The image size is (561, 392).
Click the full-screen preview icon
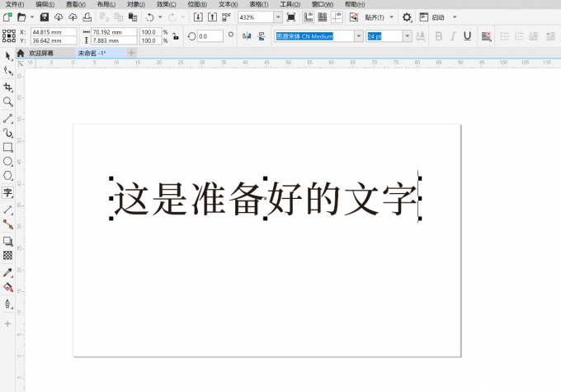[291, 17]
